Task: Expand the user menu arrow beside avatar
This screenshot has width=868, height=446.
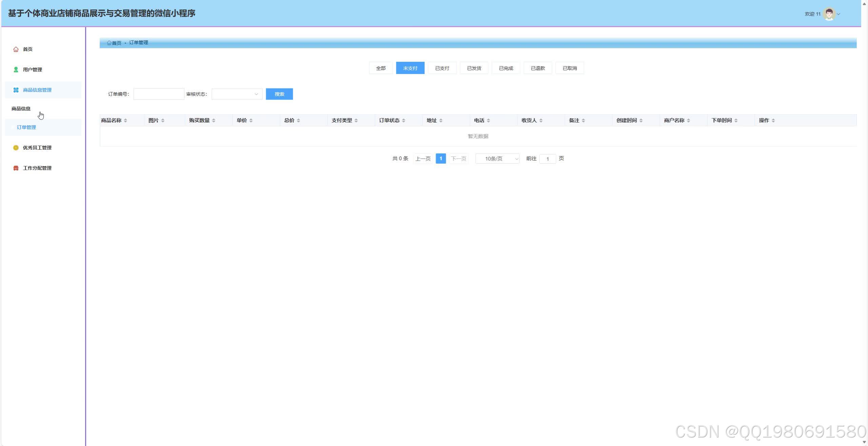Action: [839, 14]
